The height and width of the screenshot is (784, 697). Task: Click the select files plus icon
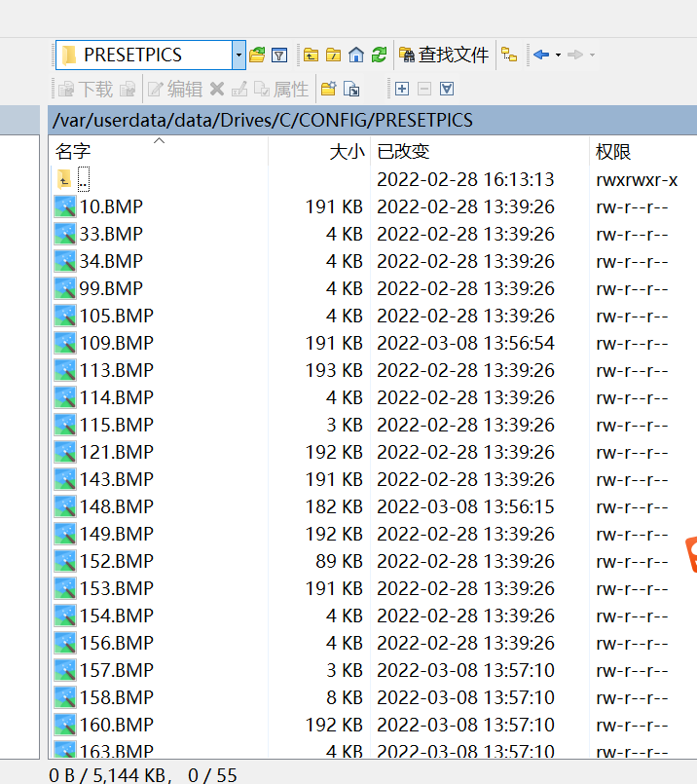point(401,90)
